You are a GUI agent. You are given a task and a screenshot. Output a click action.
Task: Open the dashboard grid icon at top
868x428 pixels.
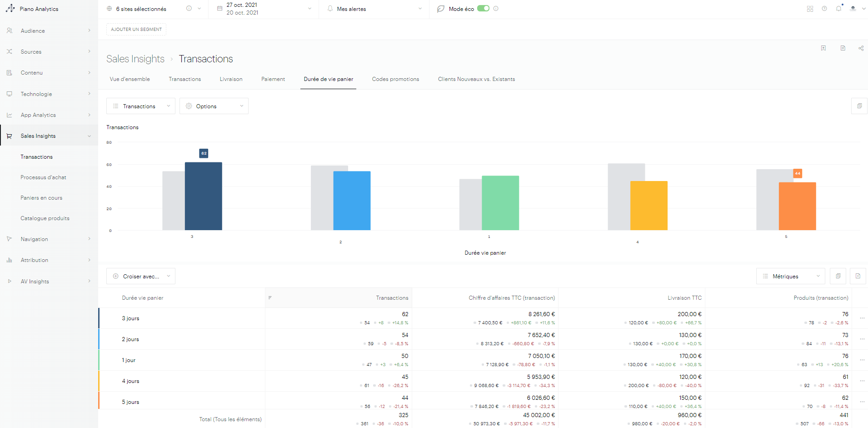810,9
